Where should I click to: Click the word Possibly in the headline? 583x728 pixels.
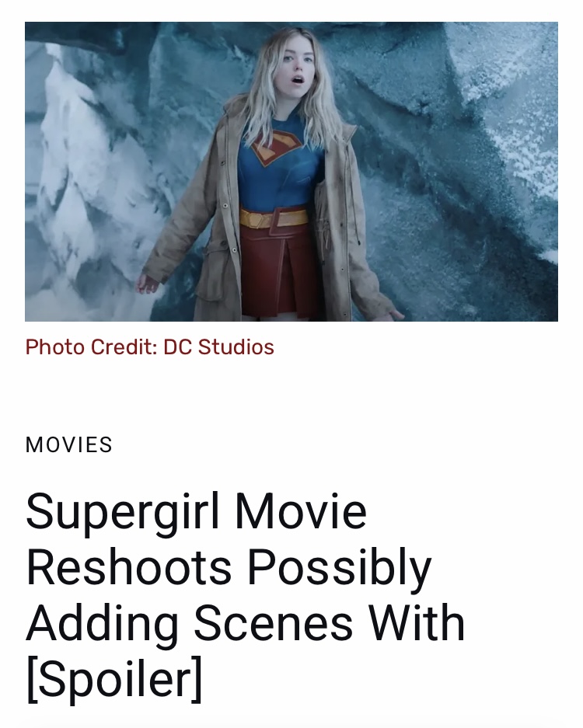[339, 569]
